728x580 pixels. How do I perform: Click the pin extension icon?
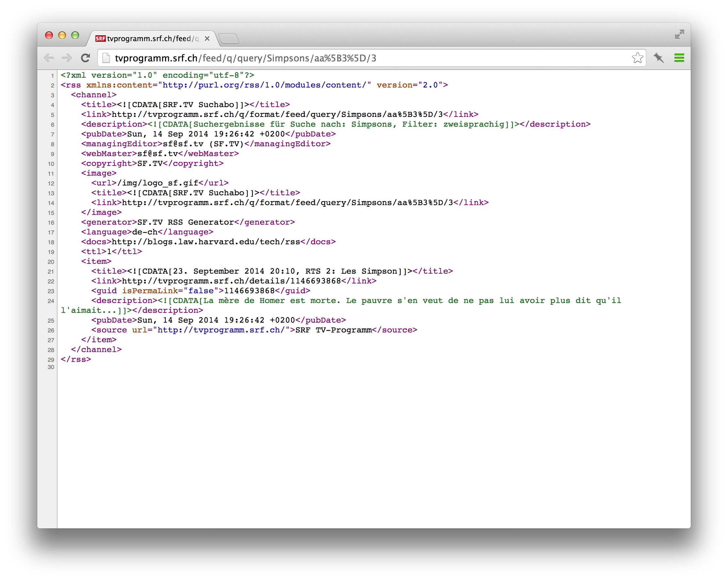658,58
